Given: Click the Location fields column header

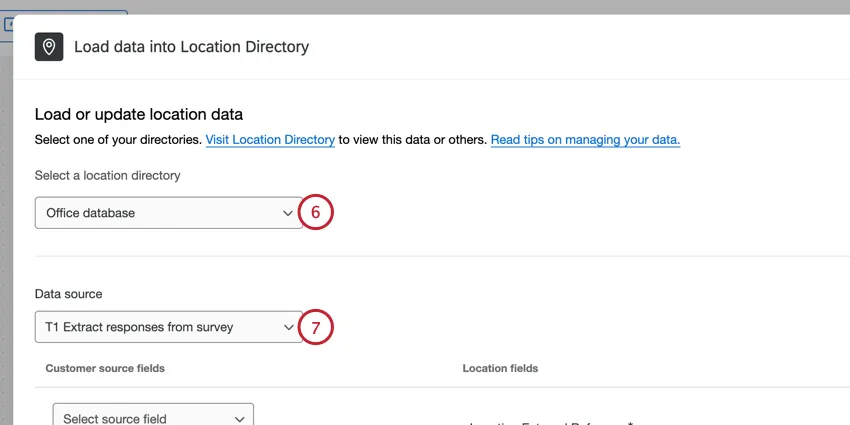Looking at the screenshot, I should tap(500, 368).
